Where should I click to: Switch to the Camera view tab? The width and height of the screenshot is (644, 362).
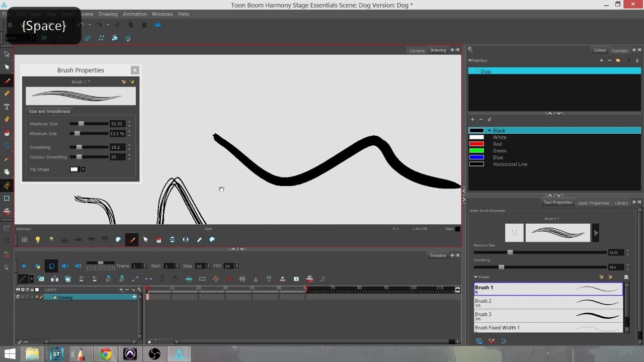point(417,50)
